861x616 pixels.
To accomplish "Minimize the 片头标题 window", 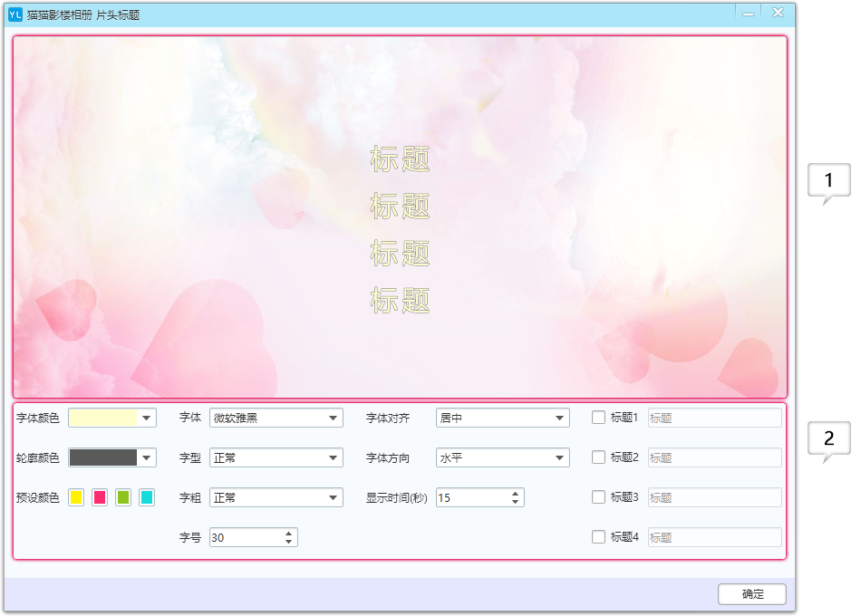I will pos(748,14).
